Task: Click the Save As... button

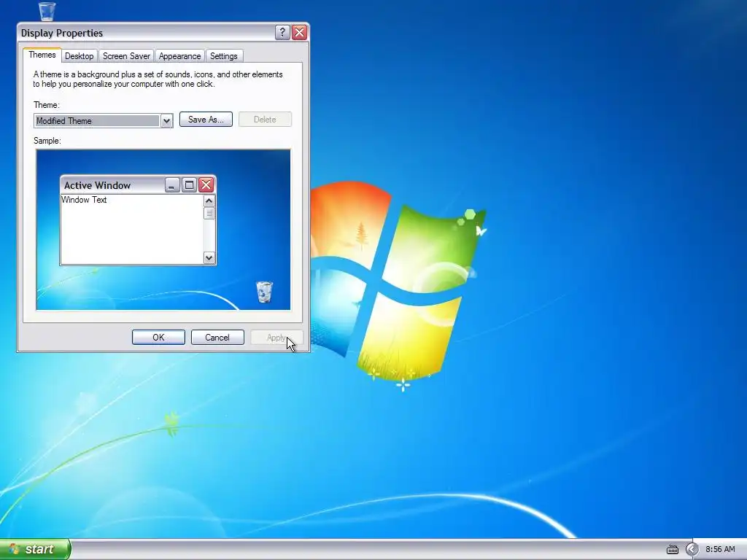Action: pos(206,120)
